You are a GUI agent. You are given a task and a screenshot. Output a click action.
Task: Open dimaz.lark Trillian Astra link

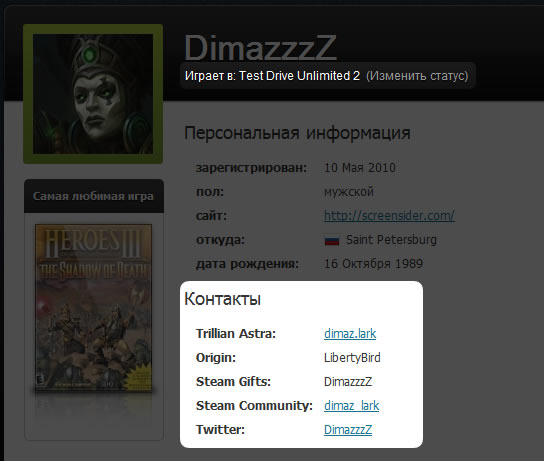(x=350, y=334)
